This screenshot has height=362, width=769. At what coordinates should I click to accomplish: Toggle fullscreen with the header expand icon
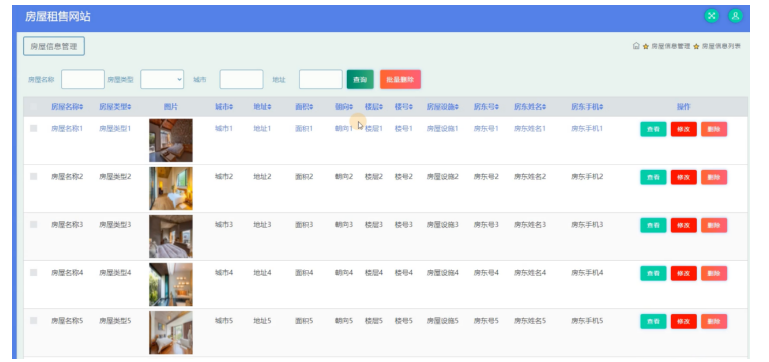click(711, 16)
